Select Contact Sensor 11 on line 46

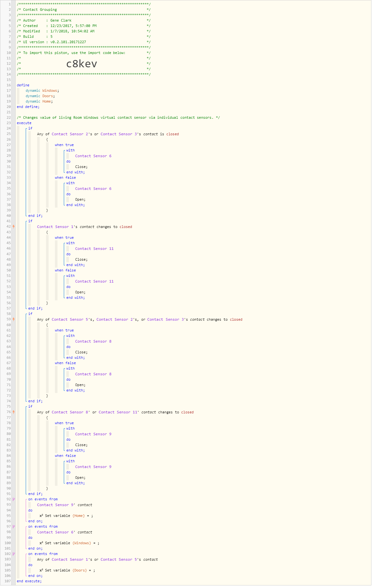click(94, 249)
